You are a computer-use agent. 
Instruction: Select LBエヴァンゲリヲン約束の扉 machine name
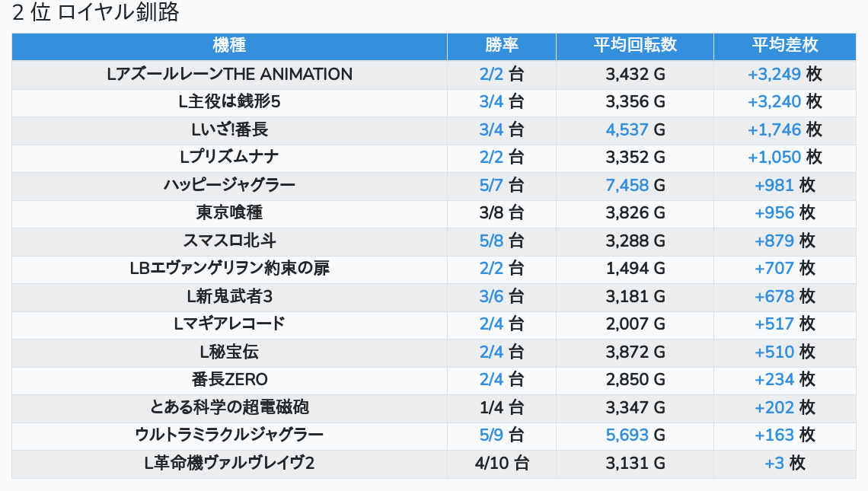[x=229, y=269]
